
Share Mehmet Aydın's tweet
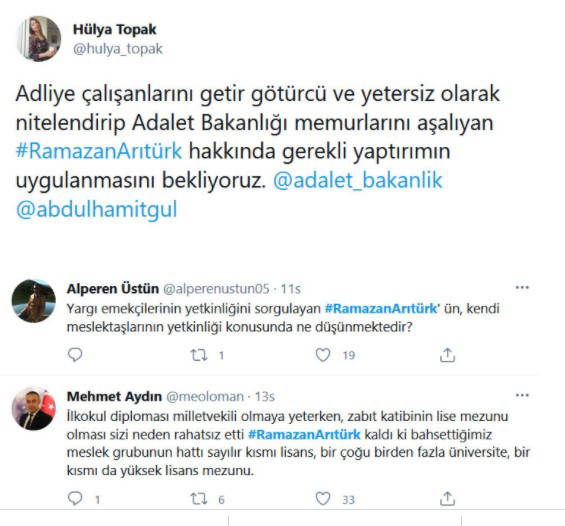pos(447,499)
